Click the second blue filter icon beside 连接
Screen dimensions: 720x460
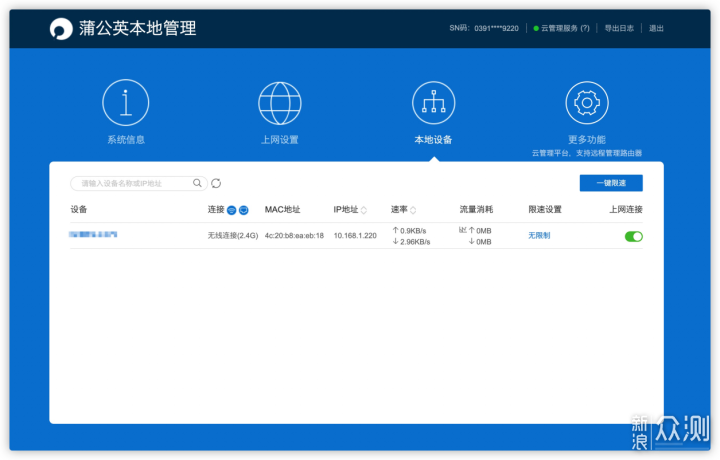pos(244,210)
